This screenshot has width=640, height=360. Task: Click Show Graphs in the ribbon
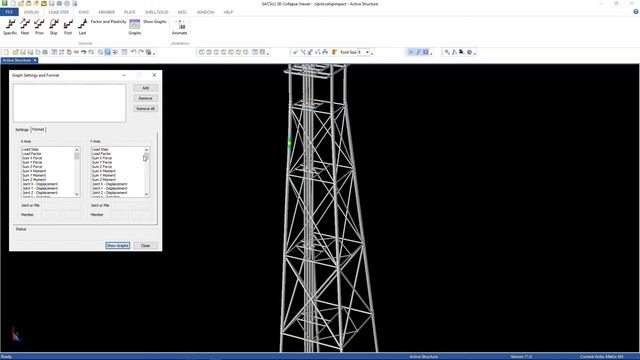155,22
